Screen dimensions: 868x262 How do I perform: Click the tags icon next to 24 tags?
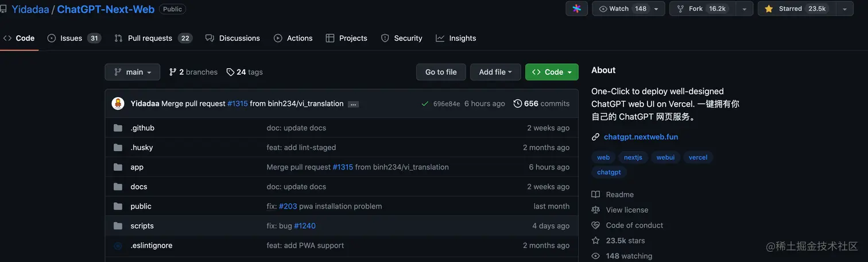coord(230,72)
